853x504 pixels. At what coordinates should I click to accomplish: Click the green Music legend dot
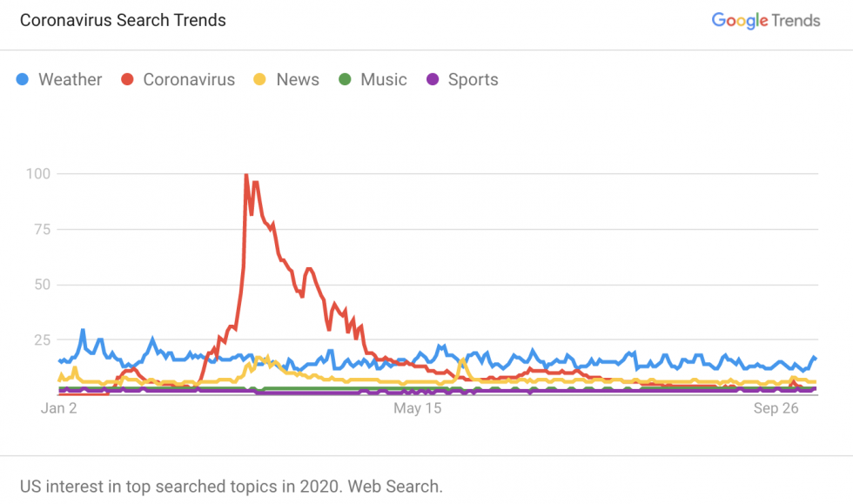[345, 80]
